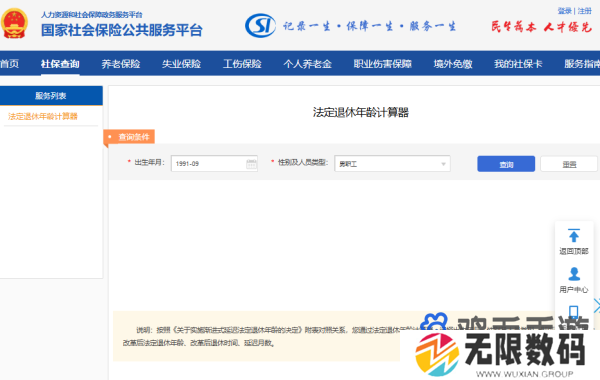Image resolution: width=600 pixels, height=380 pixels.
Task: Click the mobile phone icon in side panel
Action: point(573,312)
